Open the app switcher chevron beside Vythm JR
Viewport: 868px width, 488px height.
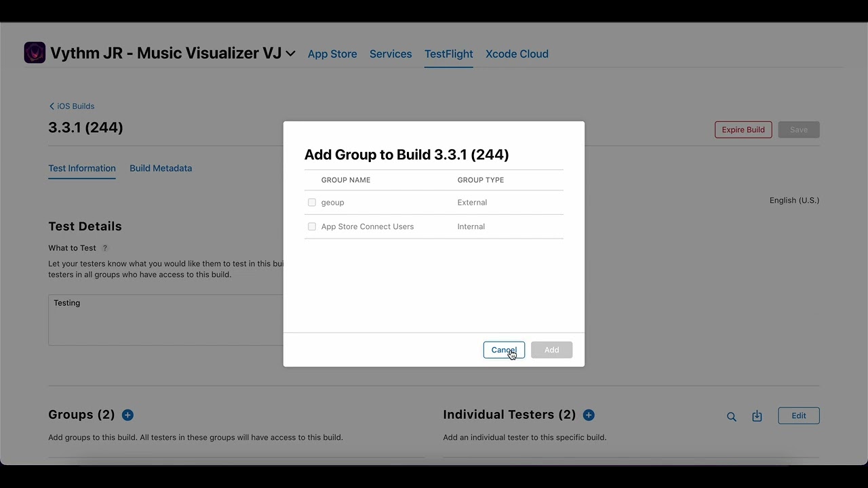pyautogui.click(x=290, y=54)
